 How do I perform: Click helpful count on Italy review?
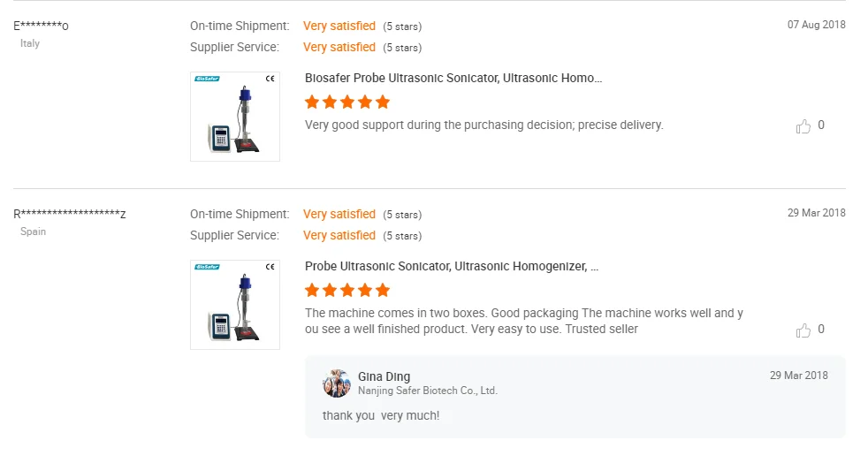pos(821,125)
